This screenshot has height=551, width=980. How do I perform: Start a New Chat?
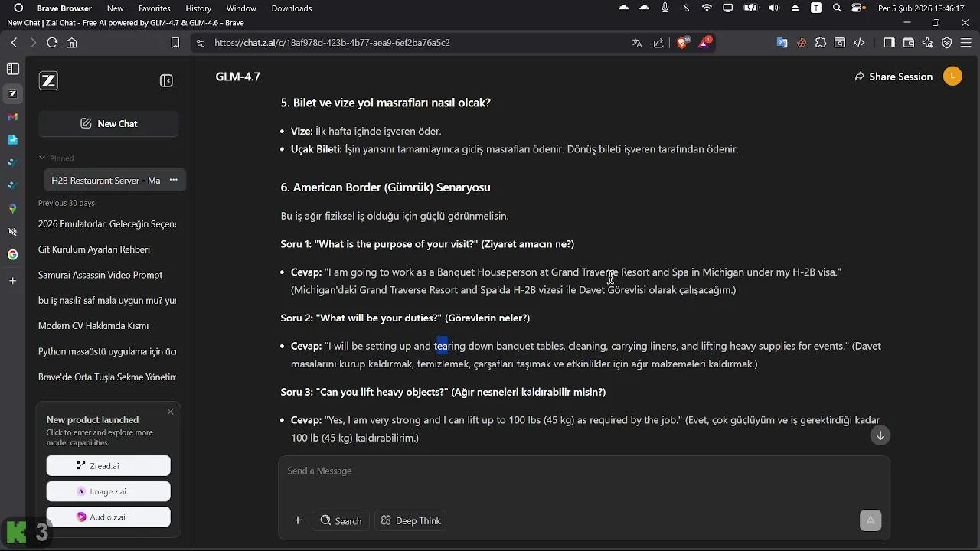108,123
